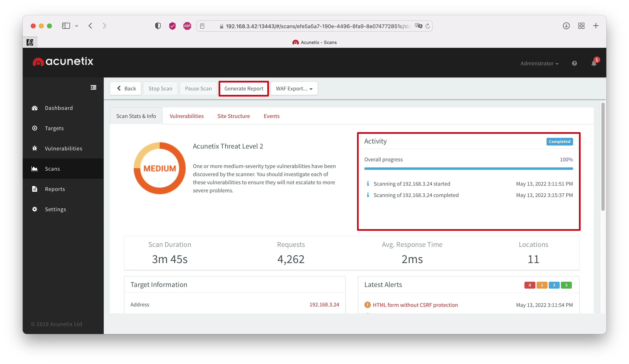This screenshot has height=364, width=629.
Task: Go to Scans in sidebar
Action: click(63, 169)
